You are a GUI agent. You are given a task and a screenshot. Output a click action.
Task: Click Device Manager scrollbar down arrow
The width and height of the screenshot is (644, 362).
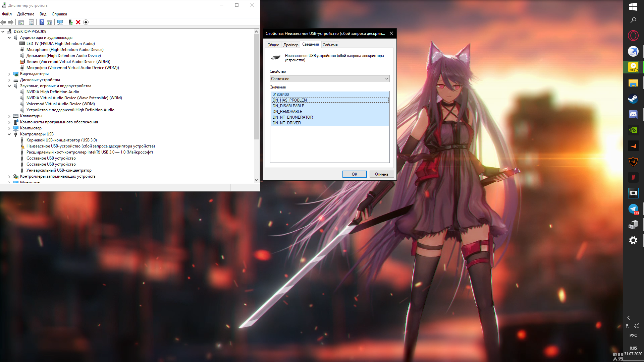pyautogui.click(x=256, y=180)
